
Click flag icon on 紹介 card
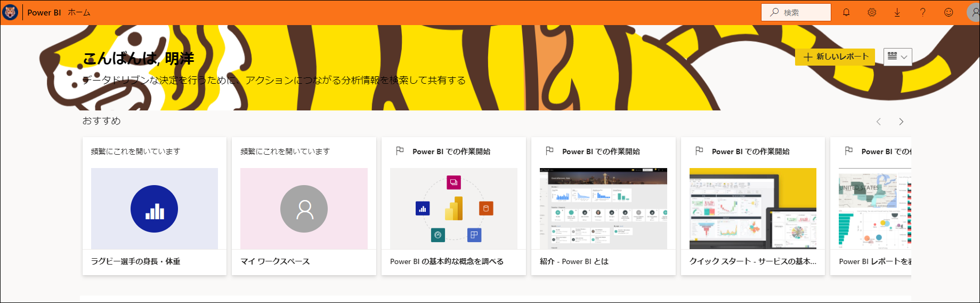click(x=549, y=151)
